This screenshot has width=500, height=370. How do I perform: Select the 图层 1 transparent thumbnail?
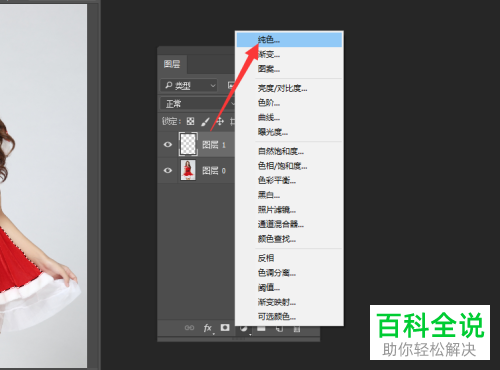188,144
